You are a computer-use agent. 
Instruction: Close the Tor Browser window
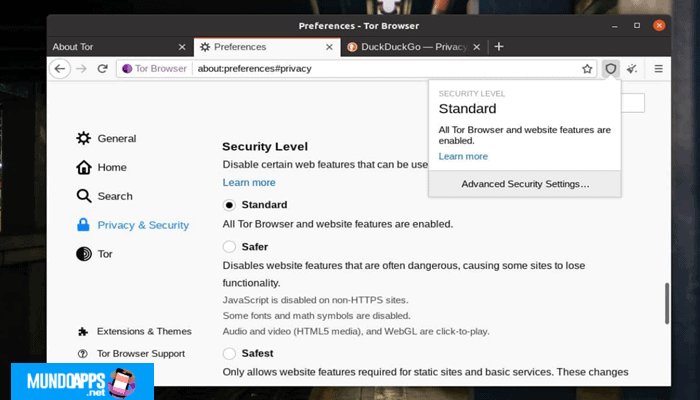click(x=659, y=26)
